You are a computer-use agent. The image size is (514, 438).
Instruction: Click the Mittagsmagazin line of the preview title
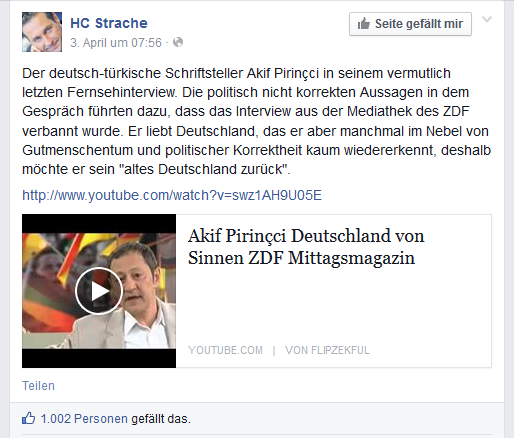[x=301, y=258]
